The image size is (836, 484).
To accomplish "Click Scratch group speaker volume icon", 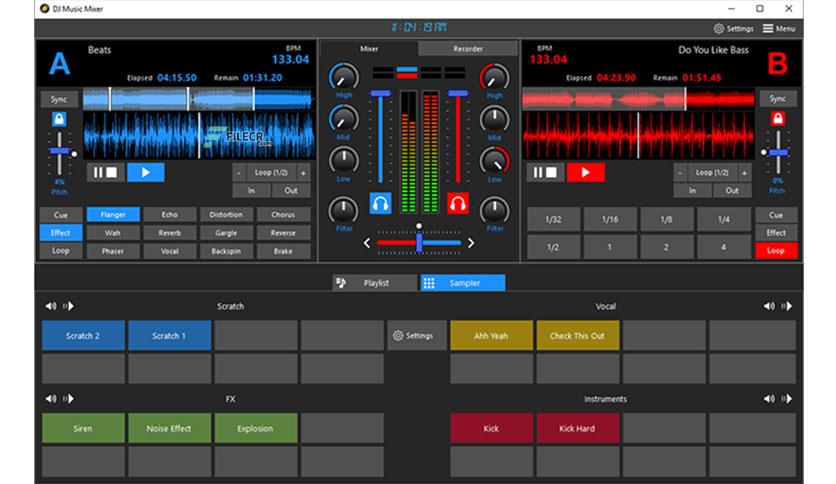I will click(51, 306).
